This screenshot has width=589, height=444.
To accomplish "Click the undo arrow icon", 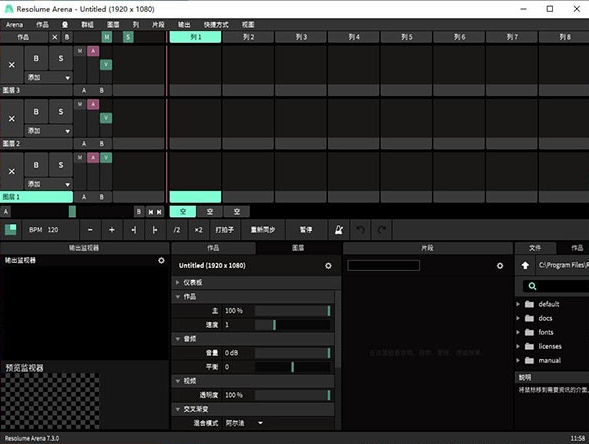I will [x=360, y=230].
